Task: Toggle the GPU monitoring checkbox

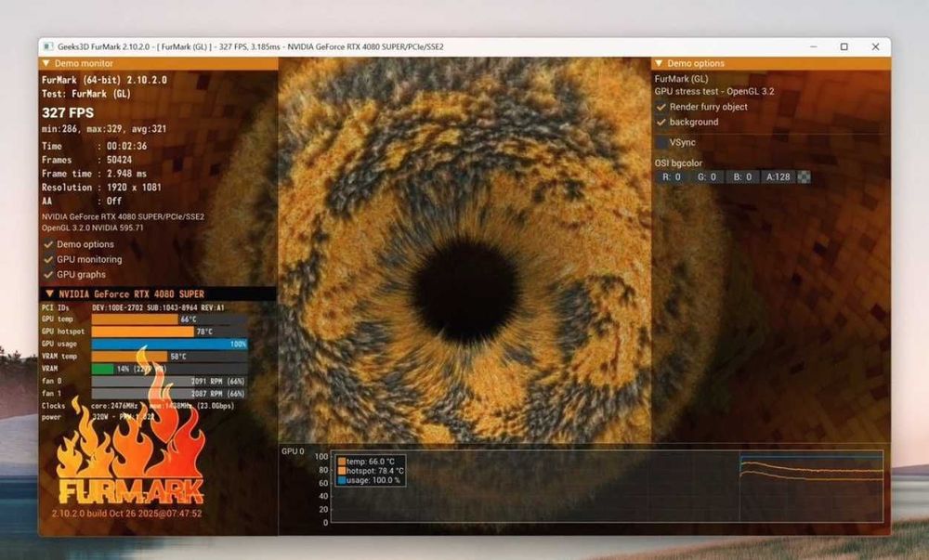Action: point(48,259)
